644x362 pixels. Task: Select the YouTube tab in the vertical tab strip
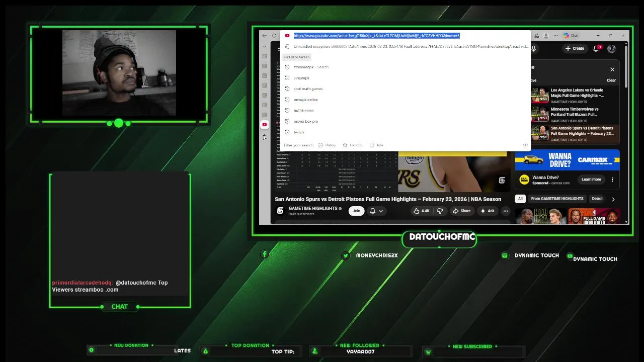(265, 124)
